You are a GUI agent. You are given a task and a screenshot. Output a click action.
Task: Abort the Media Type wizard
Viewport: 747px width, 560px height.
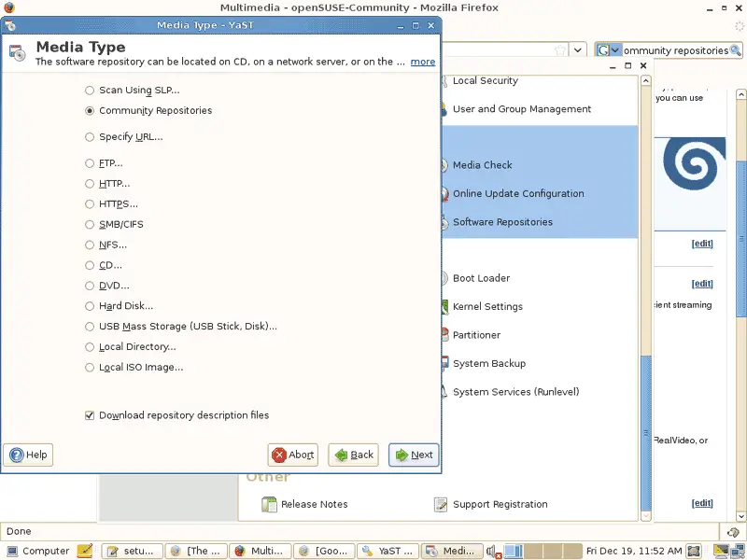[292, 455]
